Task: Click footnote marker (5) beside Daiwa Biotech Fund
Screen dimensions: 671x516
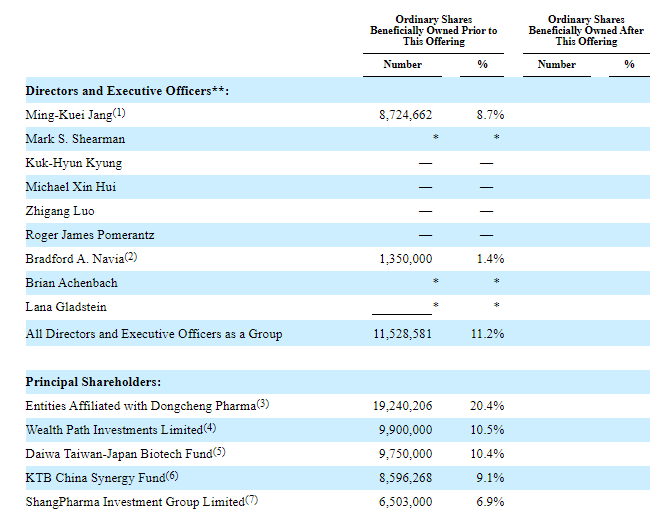Action: 219,452
